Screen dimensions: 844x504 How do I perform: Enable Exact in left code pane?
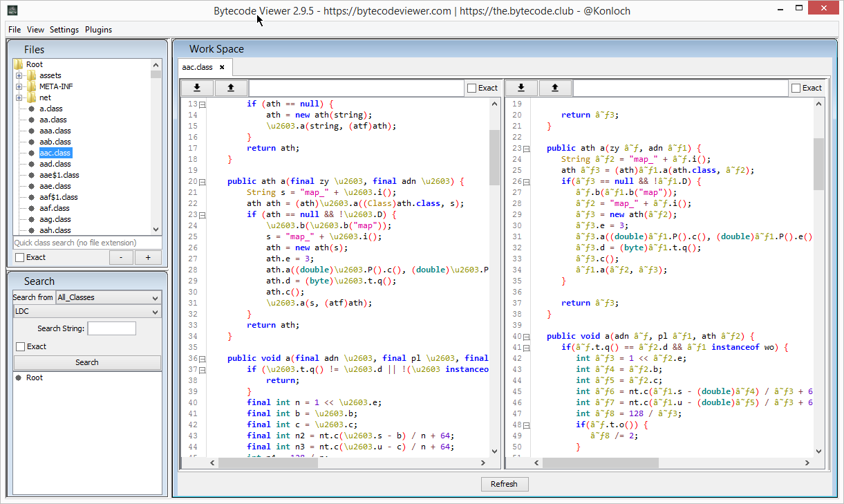click(x=472, y=88)
